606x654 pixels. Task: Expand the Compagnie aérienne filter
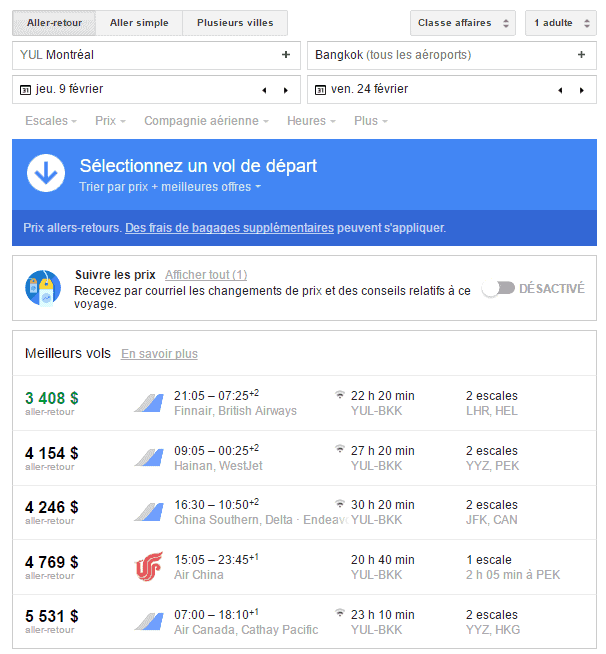coord(207,121)
